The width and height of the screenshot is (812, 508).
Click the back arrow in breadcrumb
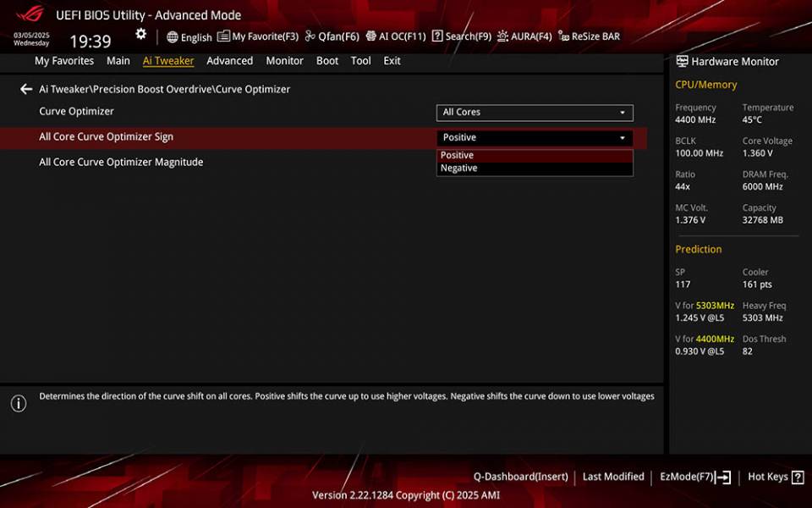coord(26,89)
